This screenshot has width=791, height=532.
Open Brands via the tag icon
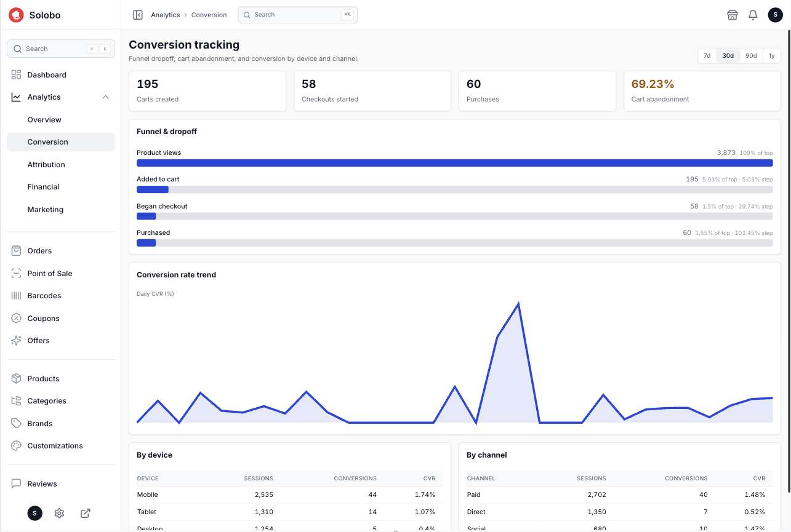17,424
